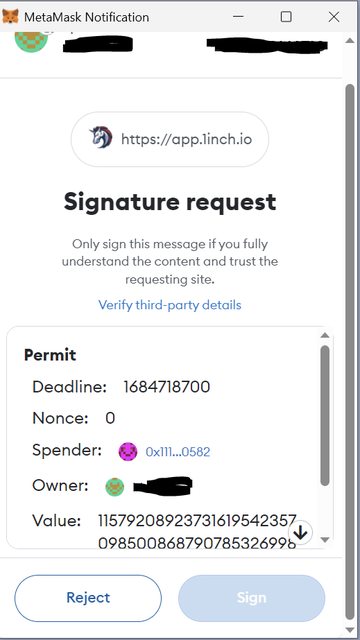The image size is (360, 640).
Task: Click the 1inch unicorn logo icon
Action: 101,138
